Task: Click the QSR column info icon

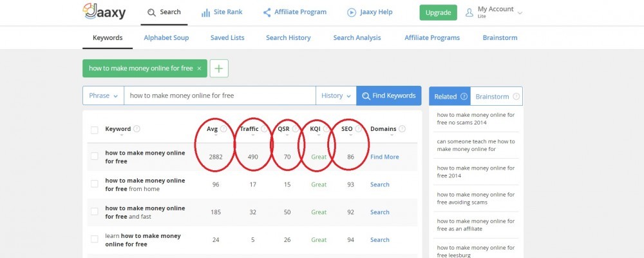Action: pyautogui.click(x=295, y=129)
